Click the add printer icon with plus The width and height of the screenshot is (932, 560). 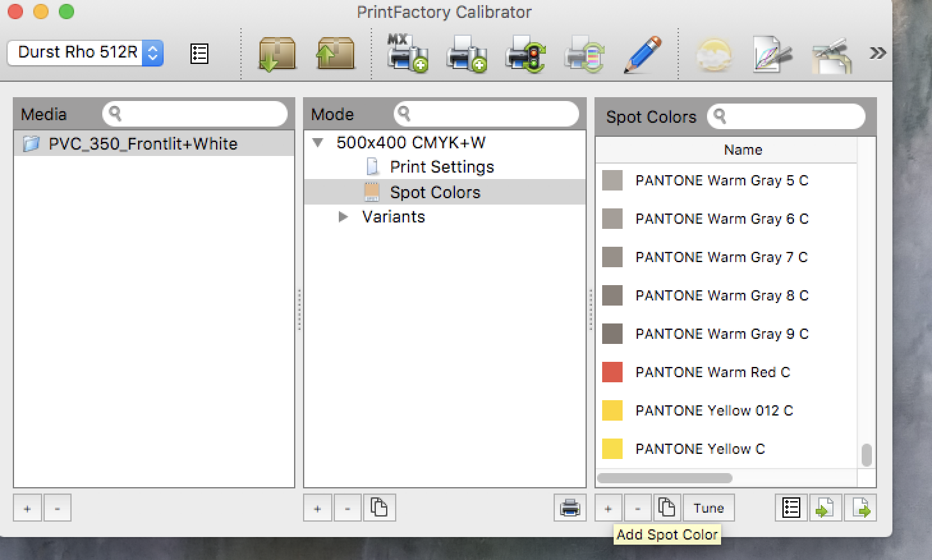coord(466,53)
